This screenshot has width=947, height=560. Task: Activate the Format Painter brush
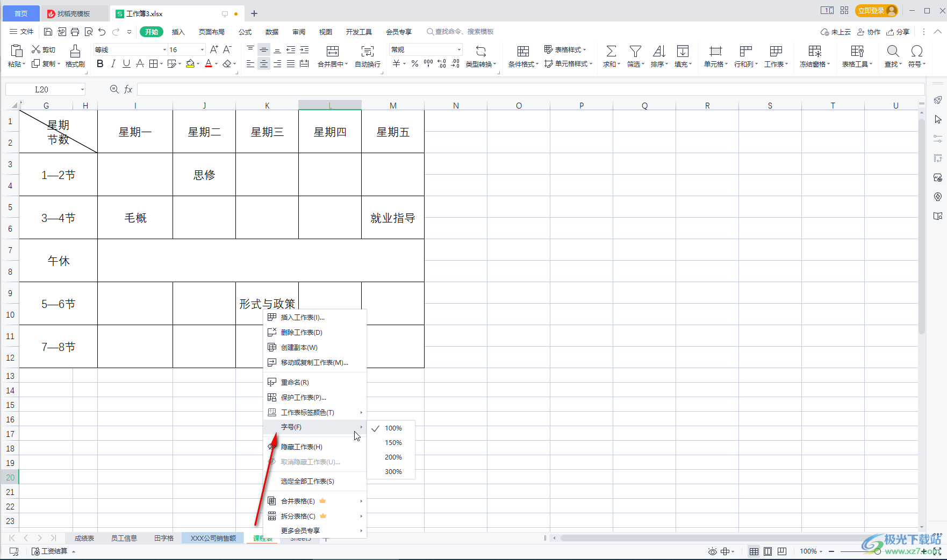(75, 56)
